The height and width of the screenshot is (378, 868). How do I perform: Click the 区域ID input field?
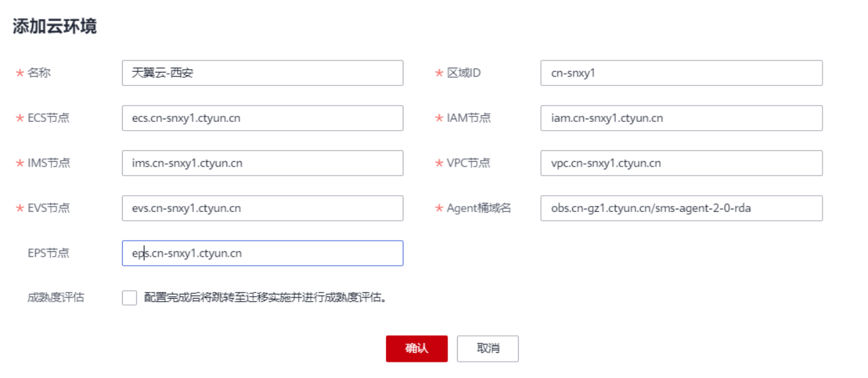pos(682,73)
